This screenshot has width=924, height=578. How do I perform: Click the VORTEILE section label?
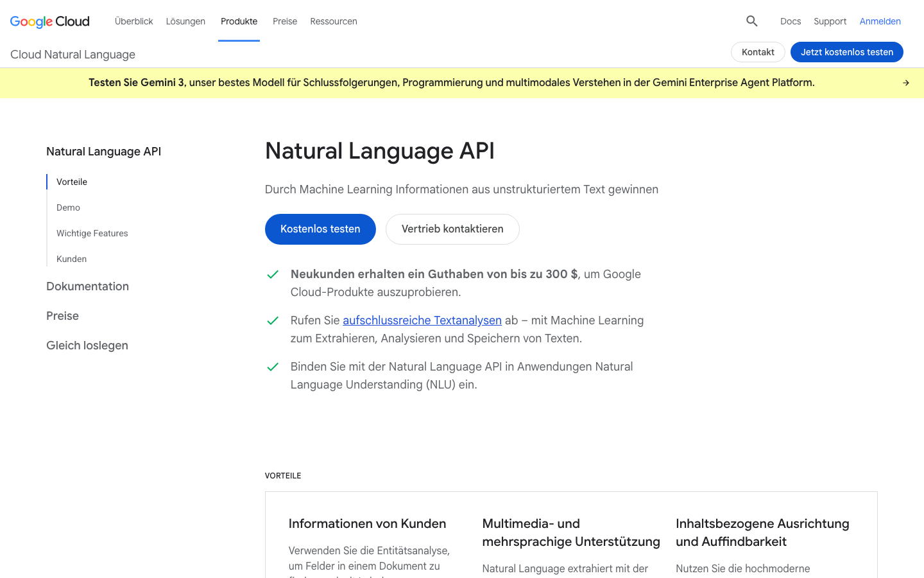pos(283,476)
